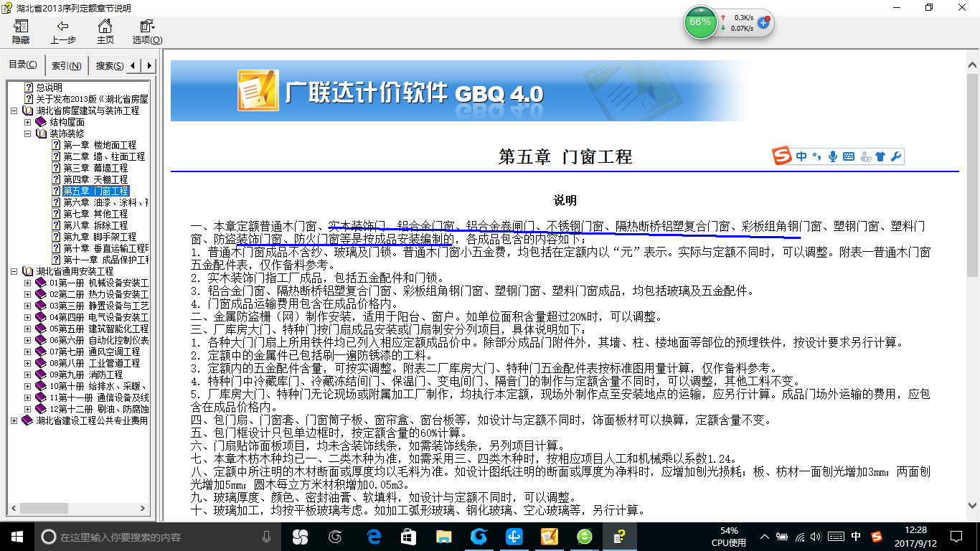980x551 pixels.
Task: Expand the 结构屋面 tree node
Action: (x=28, y=122)
